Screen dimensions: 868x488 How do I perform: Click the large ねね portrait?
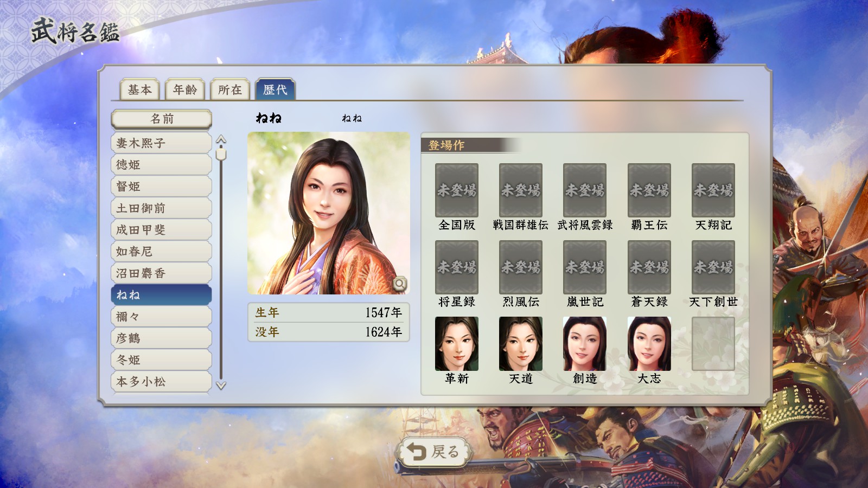[329, 213]
